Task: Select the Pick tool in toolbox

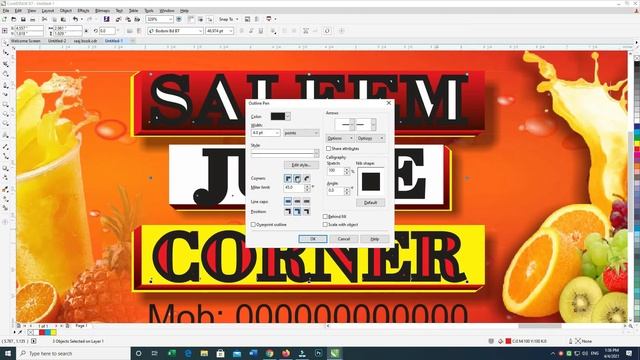Action: (6, 43)
